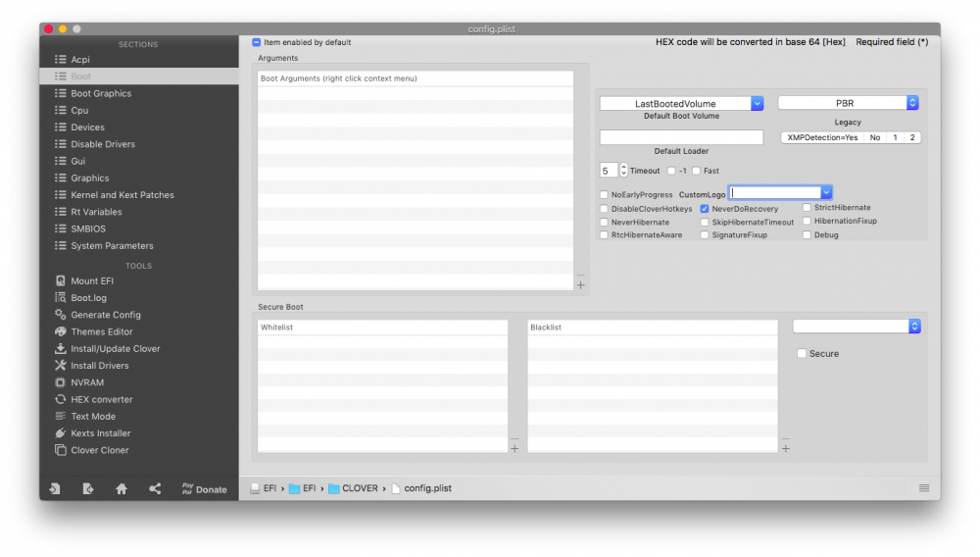980x557 pixels.
Task: Click the home icon in bottom bar
Action: click(x=122, y=489)
